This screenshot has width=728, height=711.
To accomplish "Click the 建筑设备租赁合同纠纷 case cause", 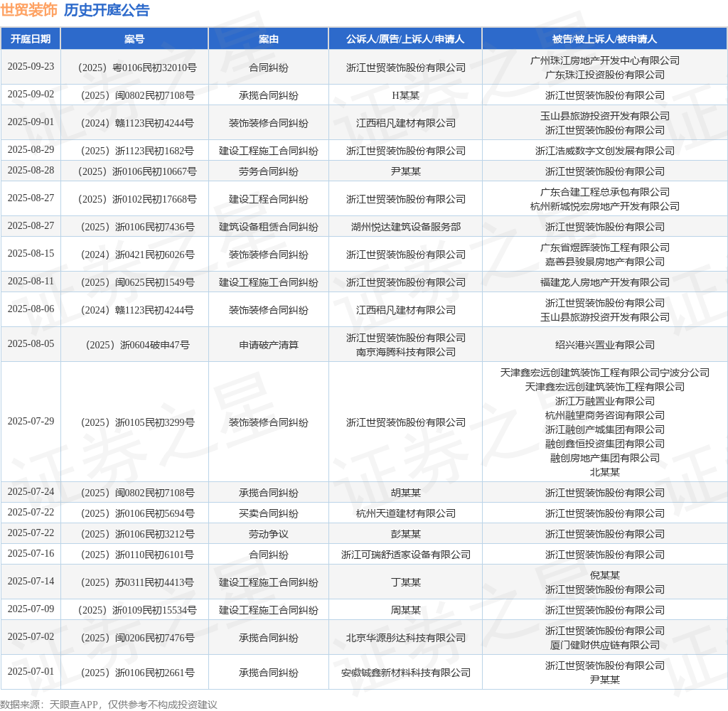I will 268,227.
